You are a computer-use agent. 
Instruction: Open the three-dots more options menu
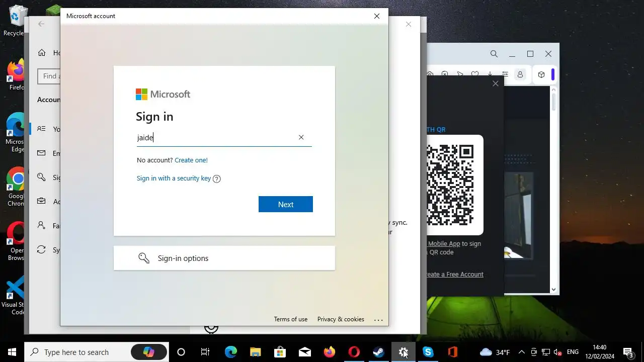378,320
